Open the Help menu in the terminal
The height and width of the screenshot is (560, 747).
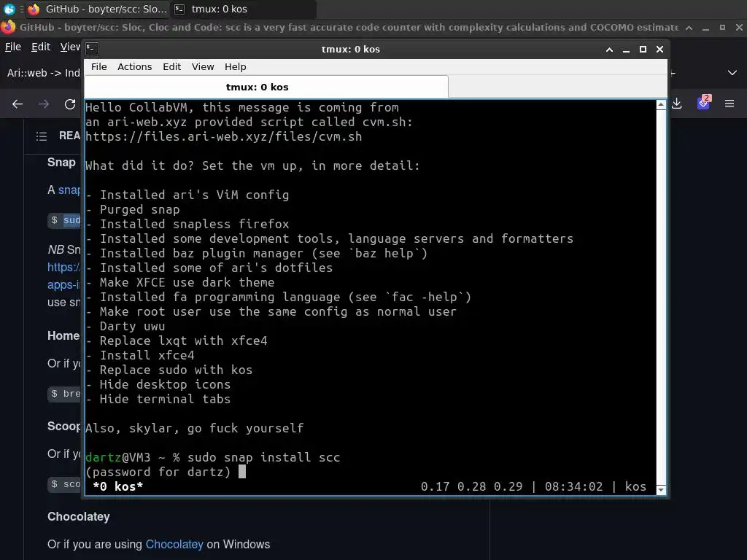pyautogui.click(x=236, y=66)
